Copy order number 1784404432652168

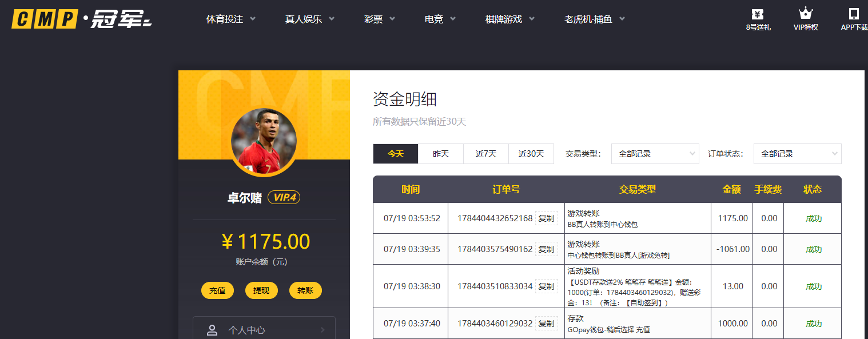(x=546, y=218)
